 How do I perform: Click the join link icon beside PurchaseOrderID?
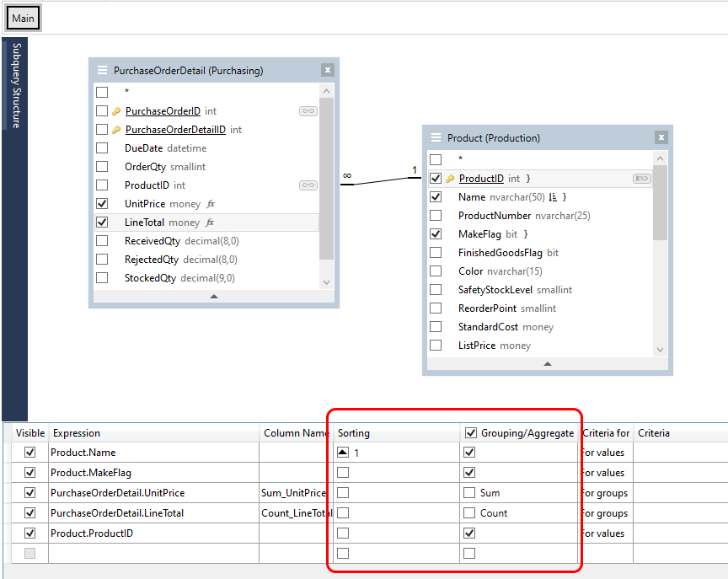point(308,110)
